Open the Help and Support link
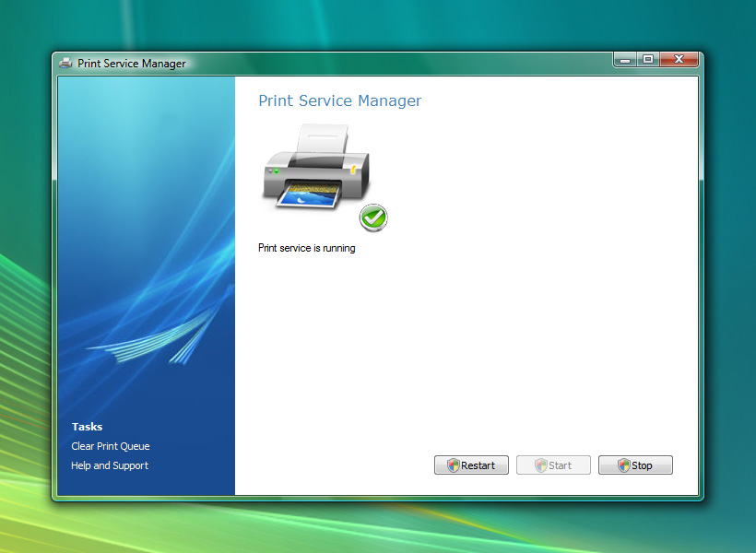756x553 pixels. [110, 465]
